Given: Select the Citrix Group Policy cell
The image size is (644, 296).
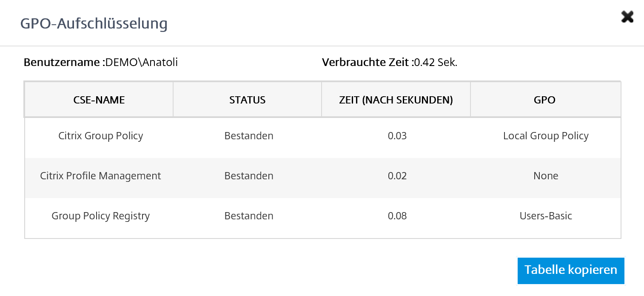Looking at the screenshot, I should point(101,136).
